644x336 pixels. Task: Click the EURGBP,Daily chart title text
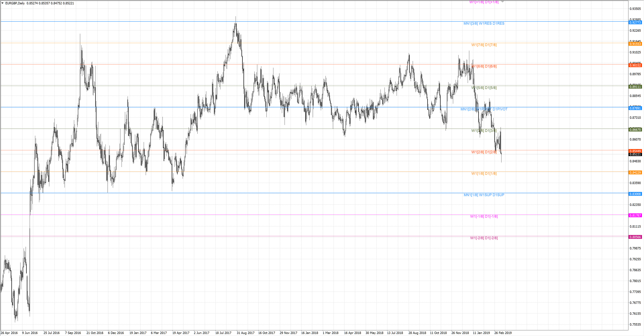[x=15, y=3]
